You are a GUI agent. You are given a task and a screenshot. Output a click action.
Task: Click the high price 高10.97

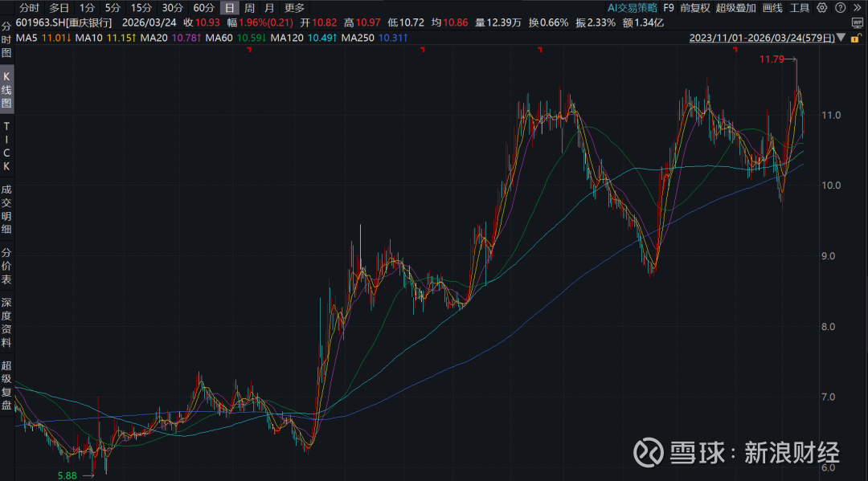pos(362,22)
